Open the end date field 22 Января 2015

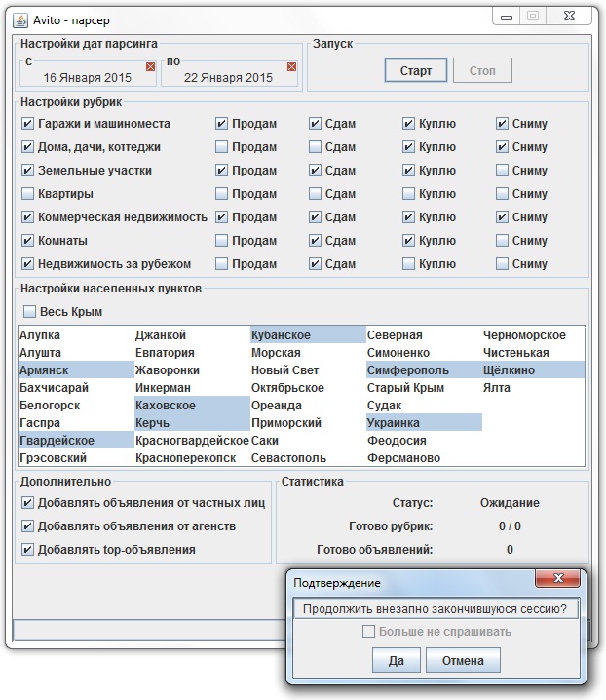point(228,78)
